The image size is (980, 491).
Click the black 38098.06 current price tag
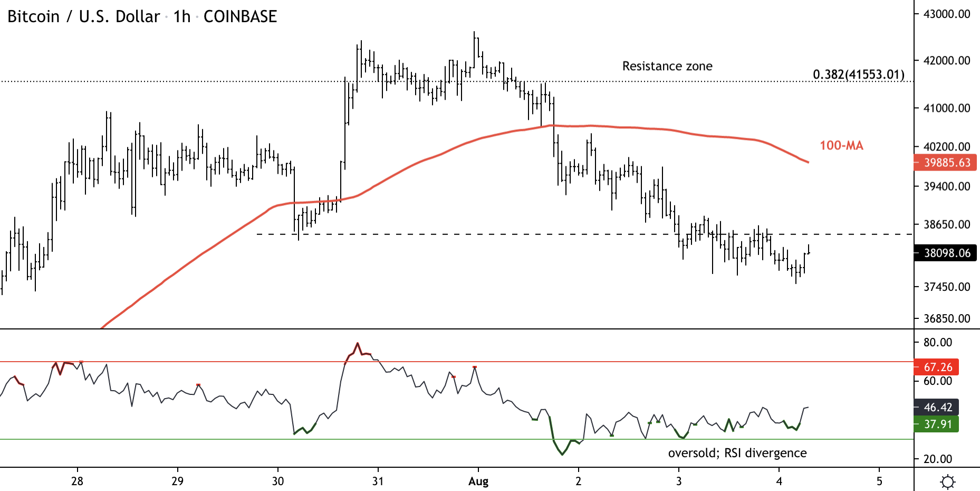click(x=945, y=253)
